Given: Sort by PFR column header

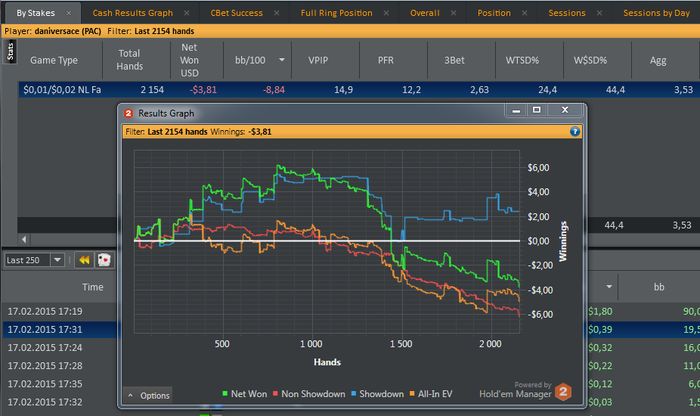Looking at the screenshot, I should point(386,60).
